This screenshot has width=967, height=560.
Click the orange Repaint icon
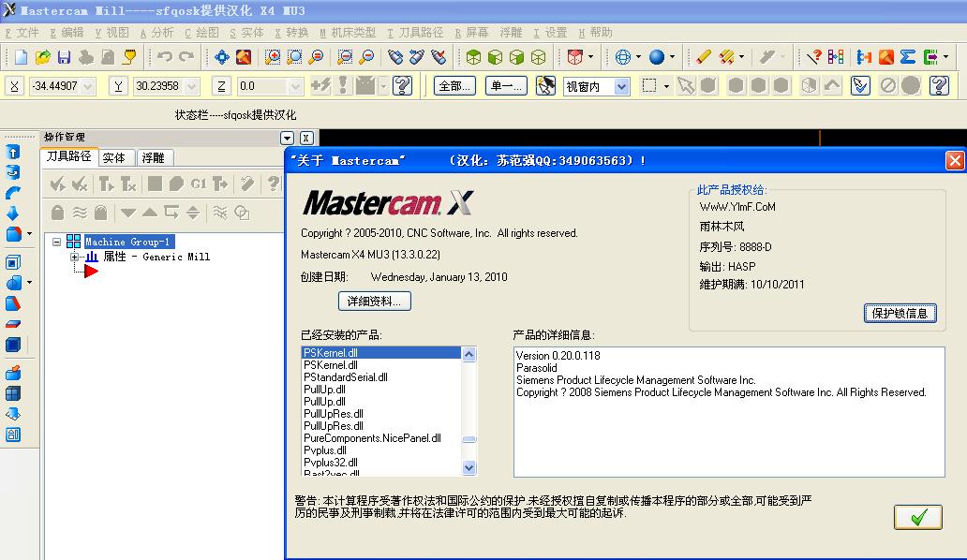(244, 57)
